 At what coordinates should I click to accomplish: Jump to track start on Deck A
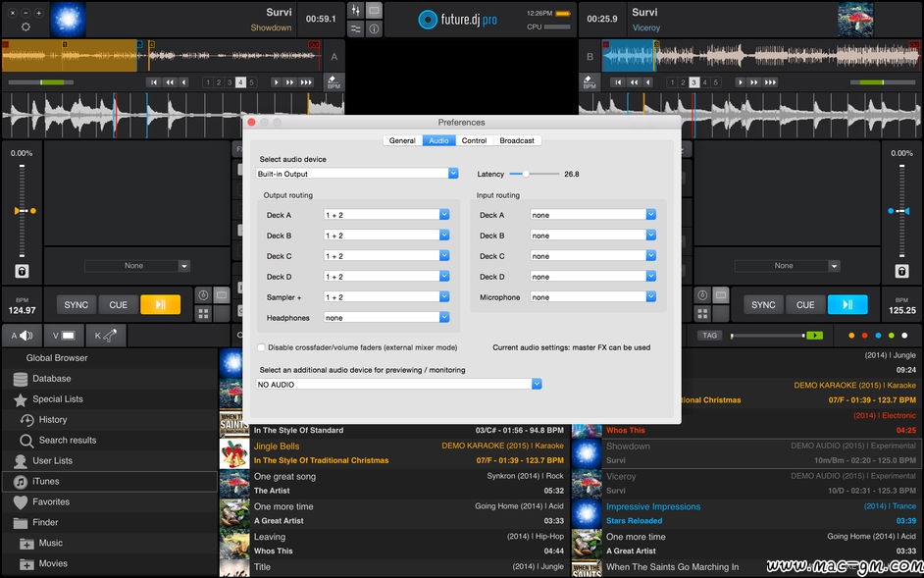click(x=154, y=82)
